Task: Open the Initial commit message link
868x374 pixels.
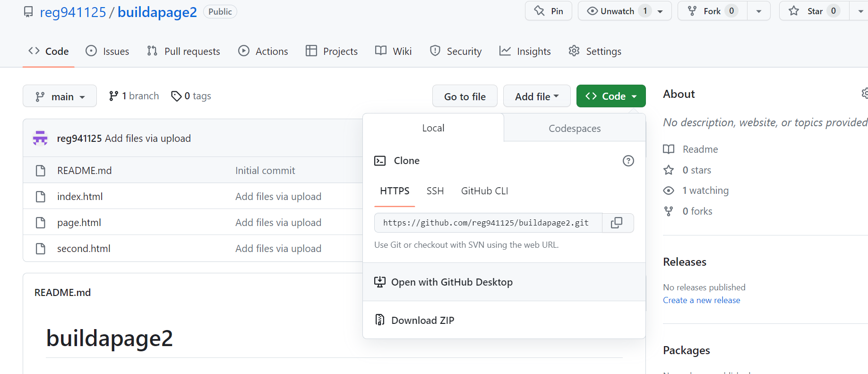Action: pos(265,170)
